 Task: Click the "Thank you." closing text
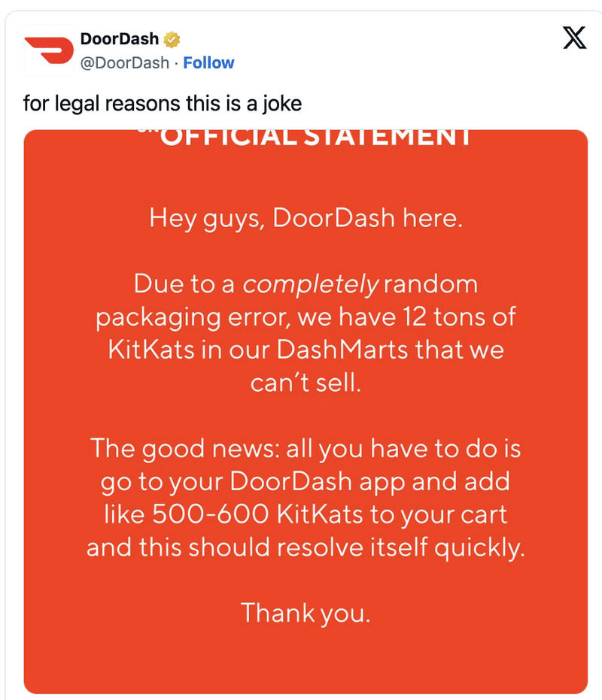(x=306, y=613)
